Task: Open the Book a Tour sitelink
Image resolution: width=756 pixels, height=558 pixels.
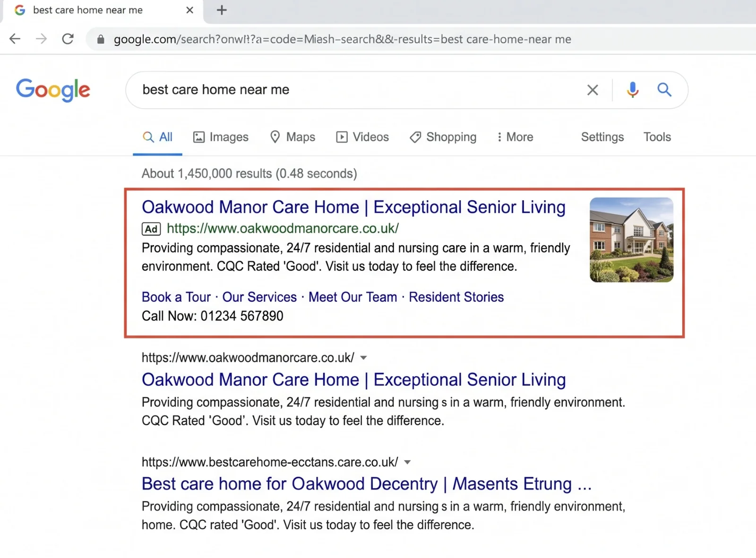Action: point(176,297)
